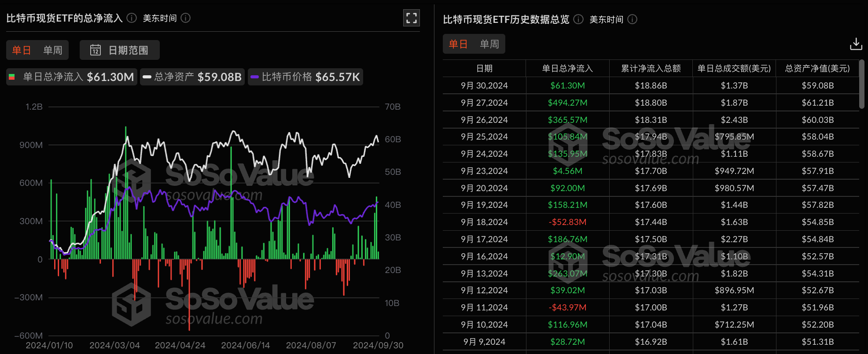Viewport: 868px width, 354px height.
Task: Click the 累计净流入总额 column header
Action: click(x=651, y=68)
